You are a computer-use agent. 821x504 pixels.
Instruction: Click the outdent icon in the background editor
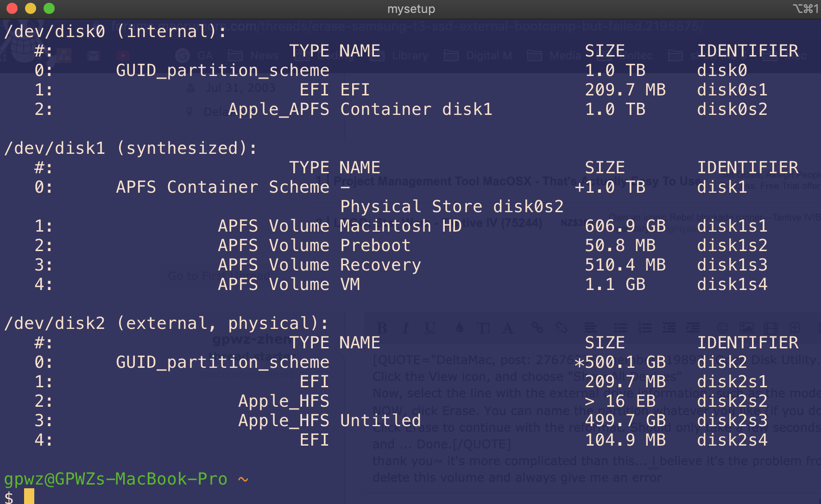[669, 328]
